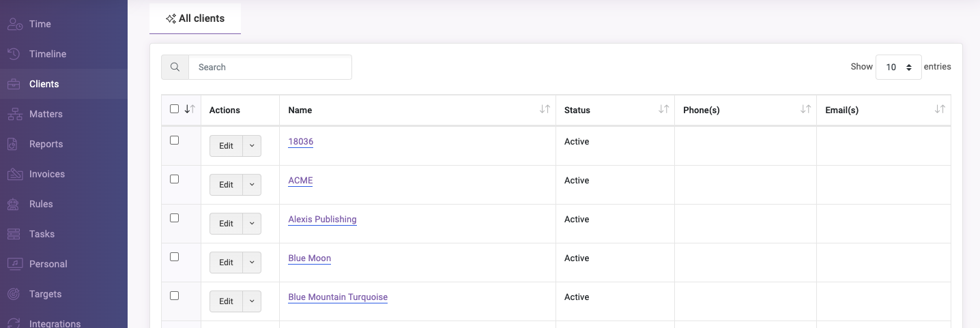Click Edit button for client 18036

pos(226,146)
